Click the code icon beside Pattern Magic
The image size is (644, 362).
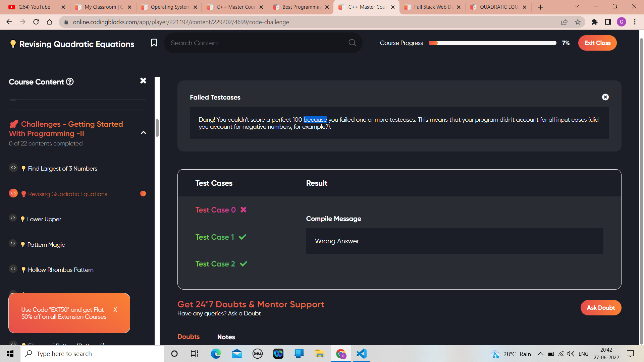pyautogui.click(x=13, y=244)
